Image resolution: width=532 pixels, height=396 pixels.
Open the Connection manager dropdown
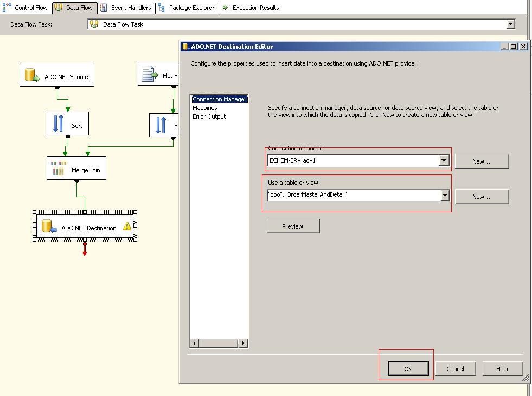(444, 160)
